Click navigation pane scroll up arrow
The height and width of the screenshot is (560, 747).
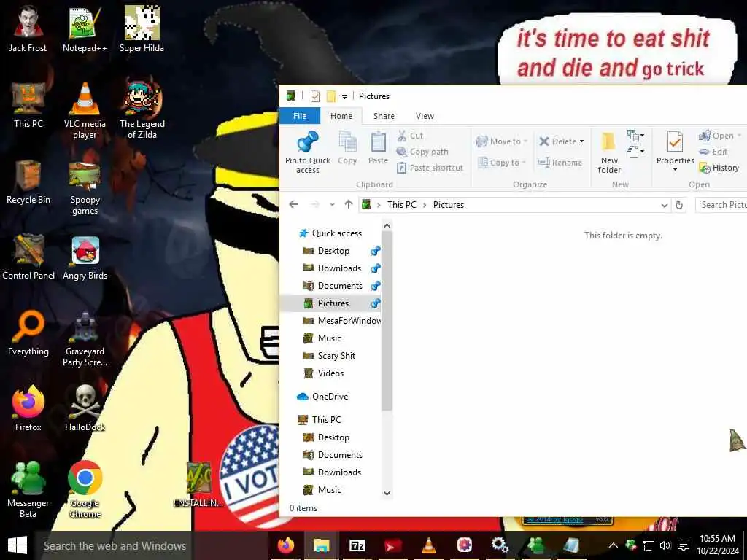[387, 225]
